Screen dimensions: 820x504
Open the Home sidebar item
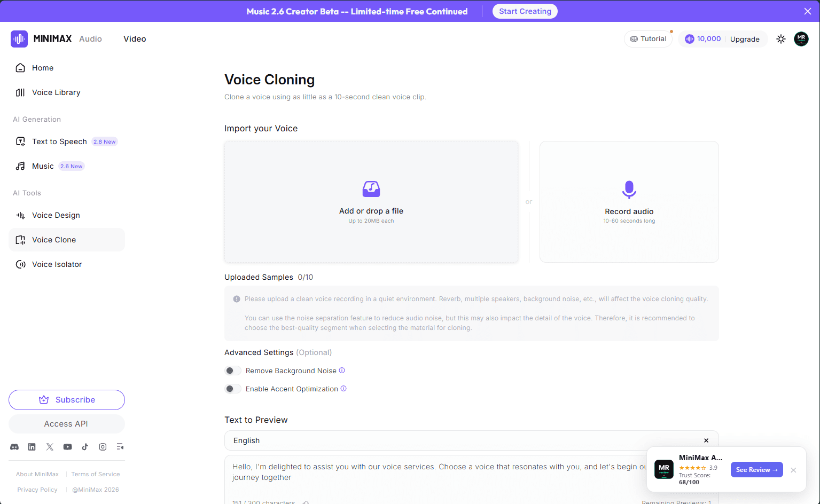click(67, 68)
